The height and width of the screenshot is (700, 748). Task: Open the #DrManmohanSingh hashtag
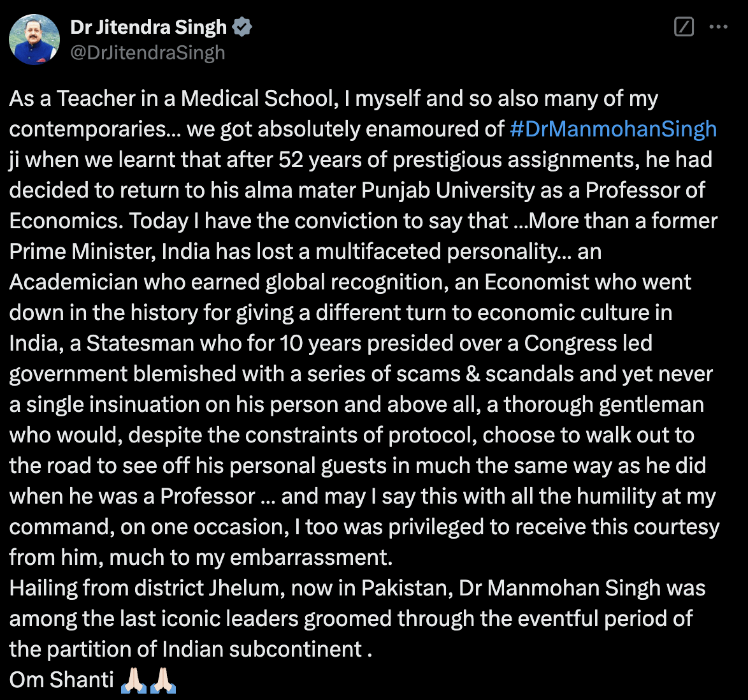pos(613,129)
